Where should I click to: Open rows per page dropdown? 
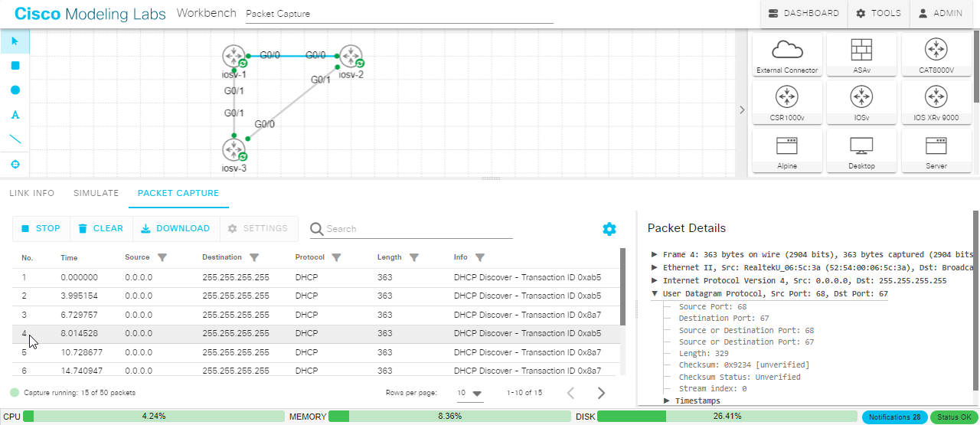(470, 393)
